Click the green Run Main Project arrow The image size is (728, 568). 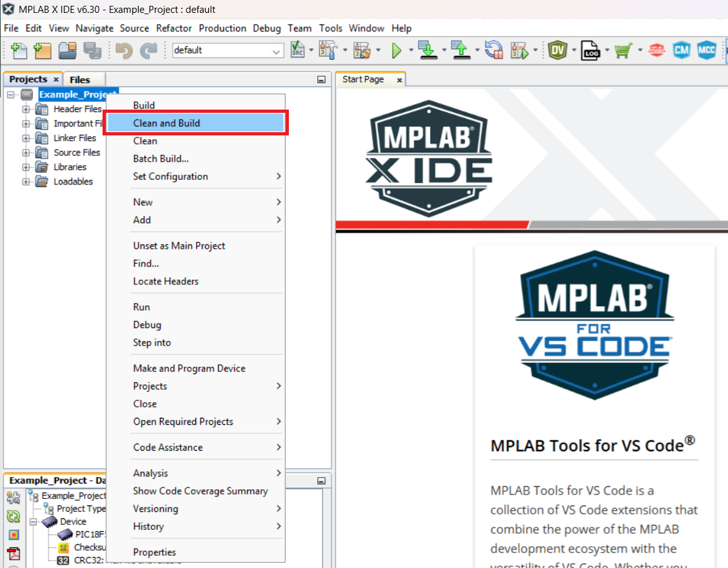(x=397, y=50)
